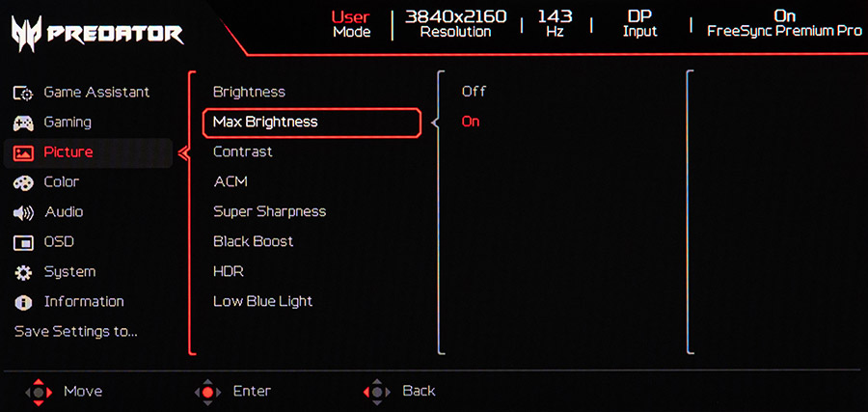
Task: Set Max Brightness to On
Action: pyautogui.click(x=471, y=122)
